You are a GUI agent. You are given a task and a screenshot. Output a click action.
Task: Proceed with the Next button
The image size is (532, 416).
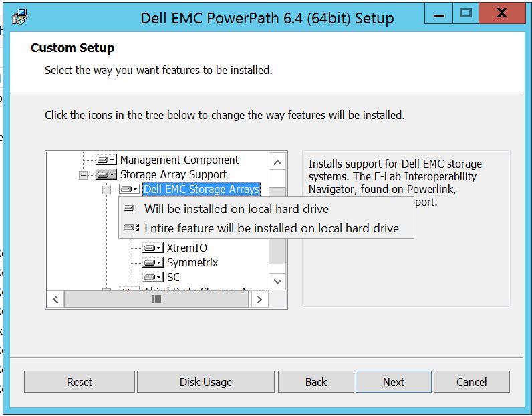click(393, 382)
